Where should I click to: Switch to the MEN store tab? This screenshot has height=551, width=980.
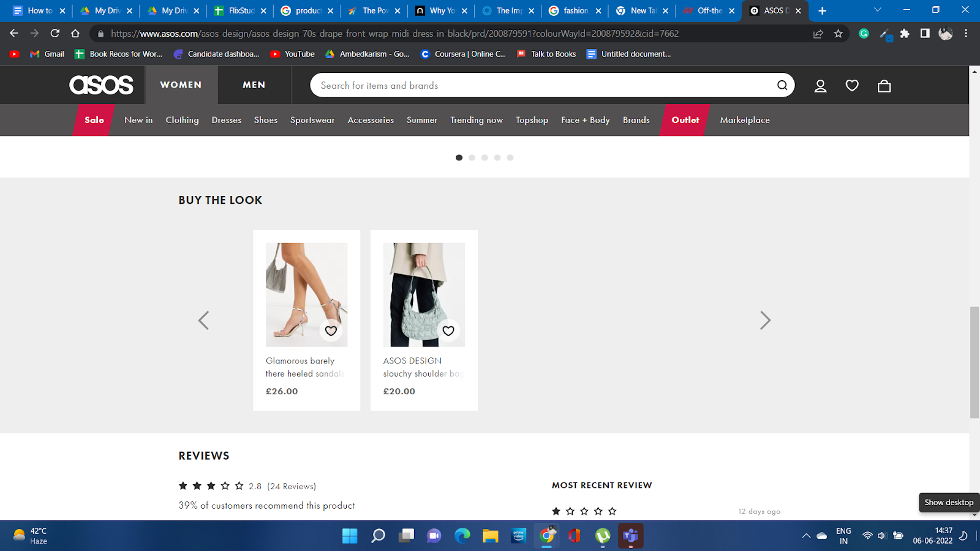pos(254,85)
